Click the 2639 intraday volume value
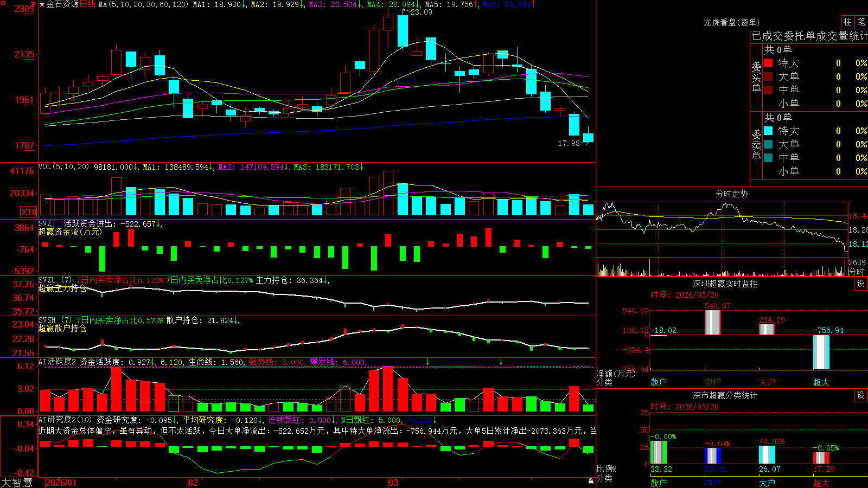The height and width of the screenshot is (488, 868). [x=857, y=262]
